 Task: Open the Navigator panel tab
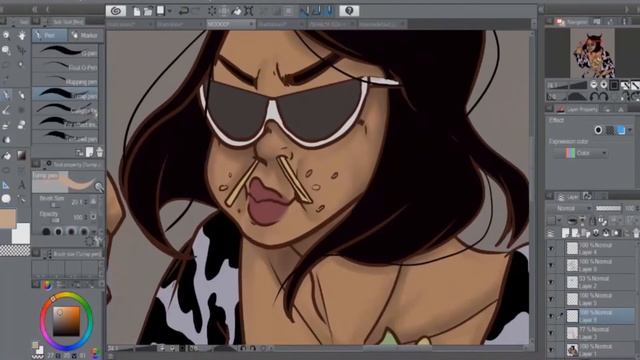(x=573, y=22)
